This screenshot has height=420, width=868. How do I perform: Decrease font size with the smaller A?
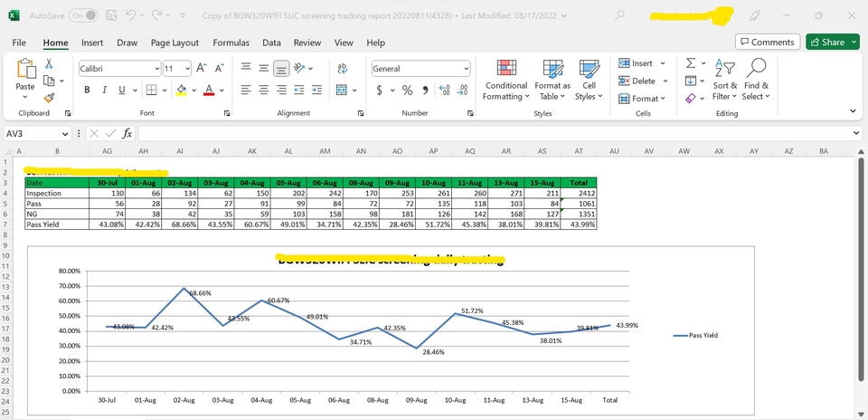(219, 69)
